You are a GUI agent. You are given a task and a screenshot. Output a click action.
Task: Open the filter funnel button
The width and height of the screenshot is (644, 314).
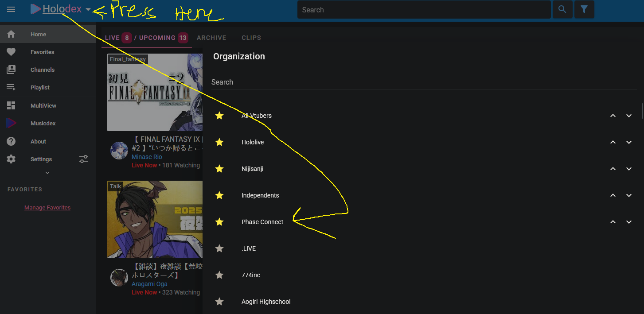584,9
